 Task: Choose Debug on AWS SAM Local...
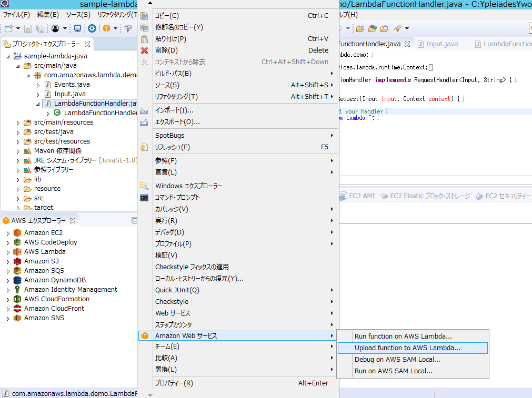(x=413, y=360)
